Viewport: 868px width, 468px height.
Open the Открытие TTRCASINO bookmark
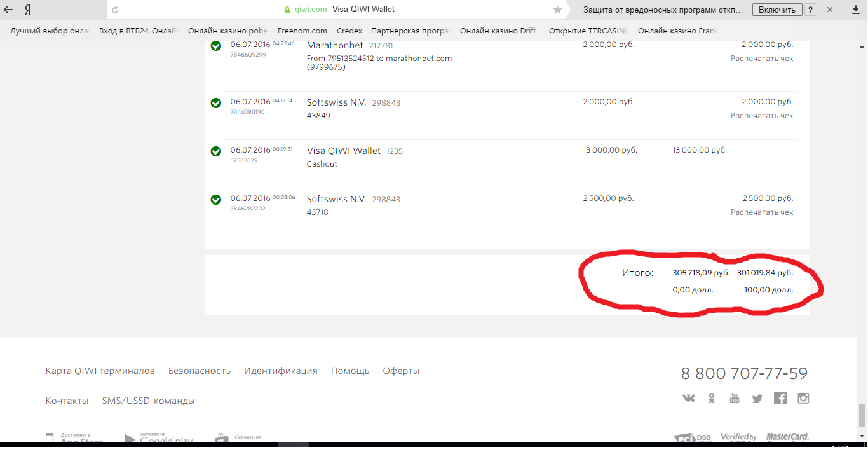(x=588, y=31)
